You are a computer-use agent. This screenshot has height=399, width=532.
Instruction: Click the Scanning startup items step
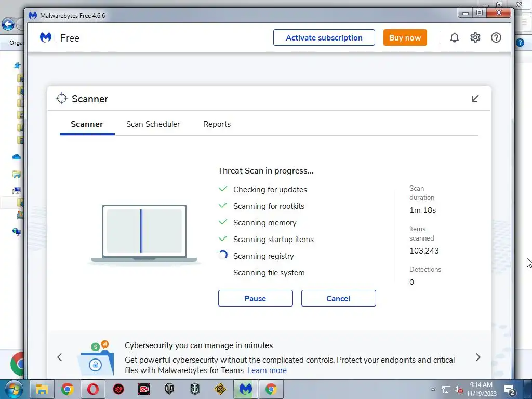coord(273,240)
